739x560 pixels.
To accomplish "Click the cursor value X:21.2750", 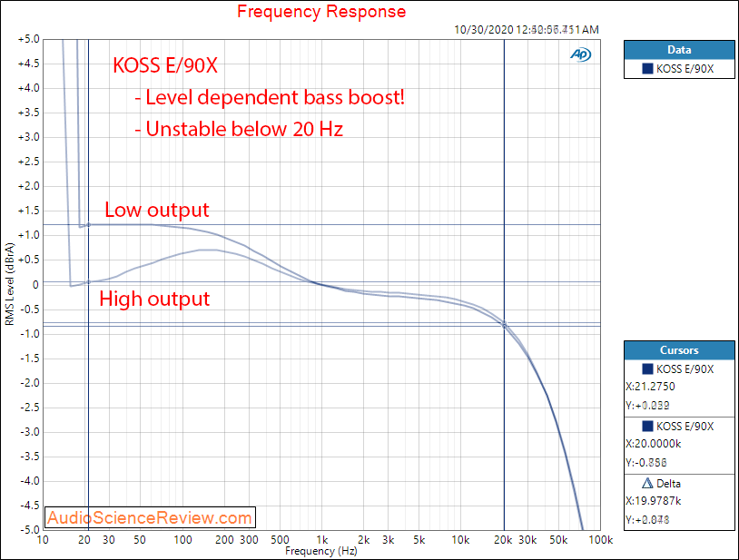I will click(650, 387).
